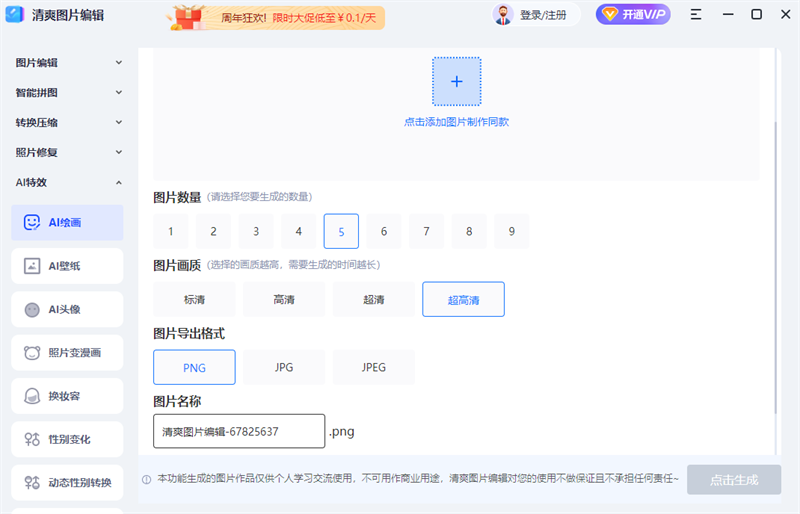Open the 智能拼图 menu group
The height and width of the screenshot is (514, 800).
click(68, 92)
